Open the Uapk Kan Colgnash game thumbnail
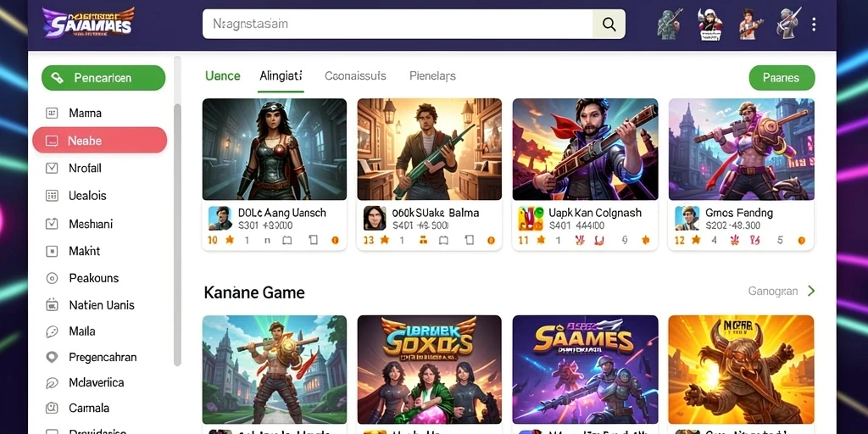This screenshot has height=434, width=868. pyautogui.click(x=585, y=149)
